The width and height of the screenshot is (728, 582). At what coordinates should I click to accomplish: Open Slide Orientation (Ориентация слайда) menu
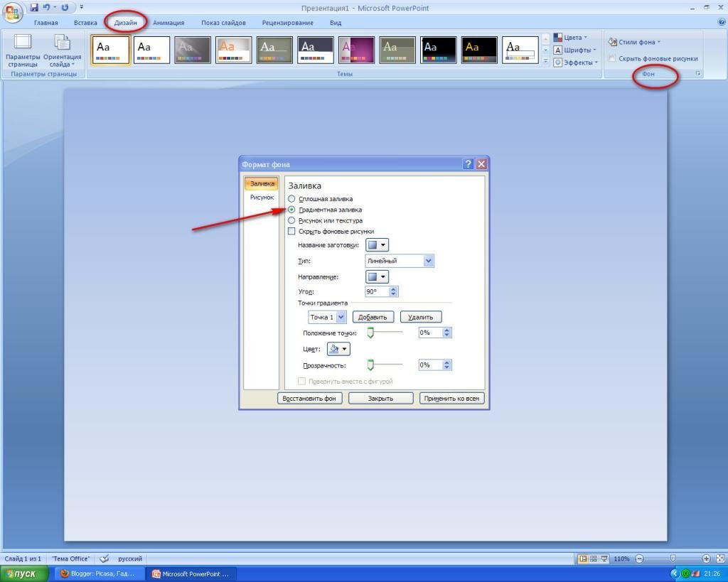pos(63,50)
